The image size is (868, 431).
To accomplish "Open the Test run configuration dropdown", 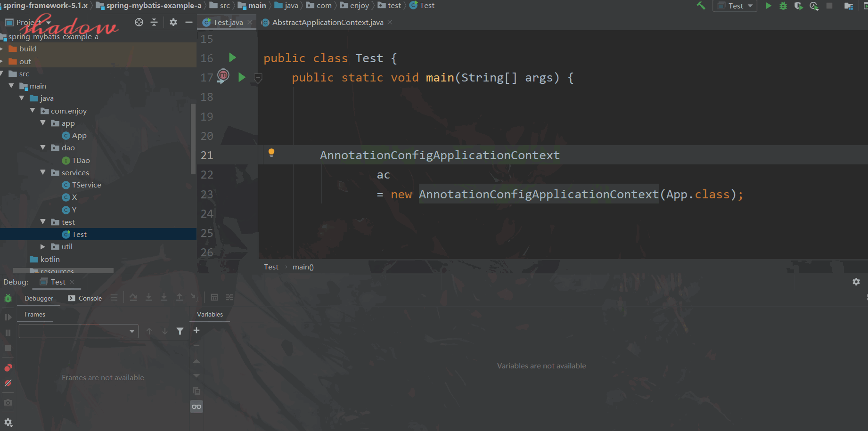I will pyautogui.click(x=735, y=6).
